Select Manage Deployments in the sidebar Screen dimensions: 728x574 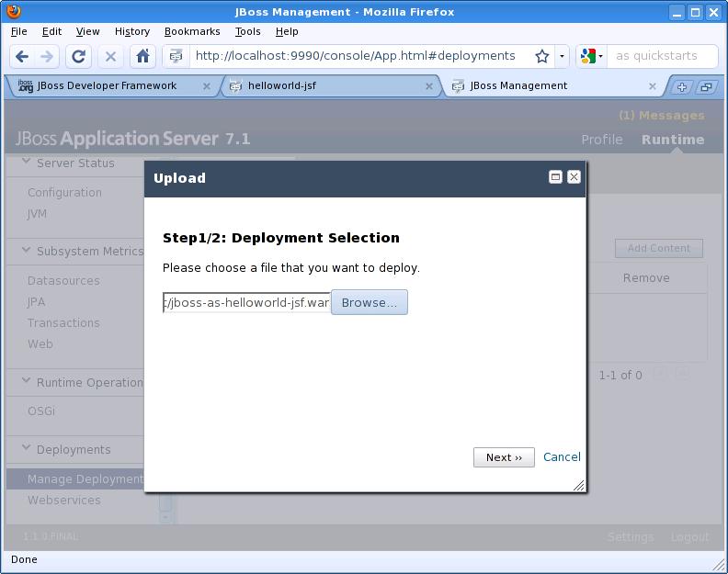click(x=75, y=478)
